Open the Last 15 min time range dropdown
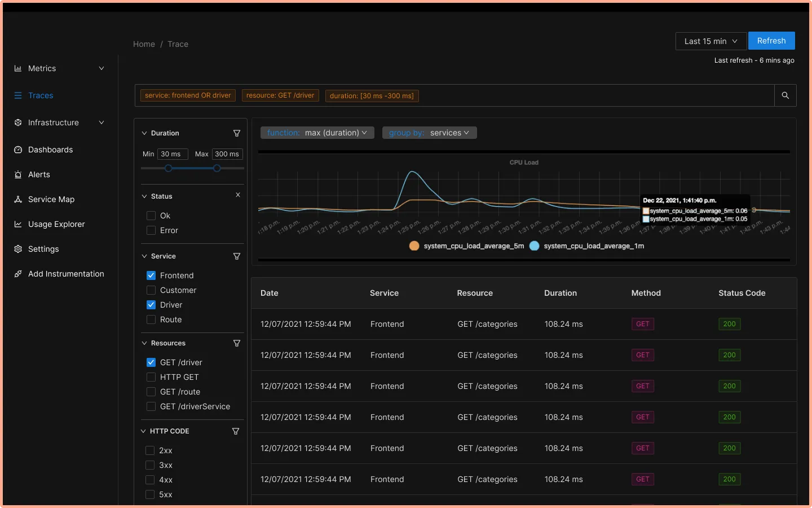 [710, 41]
